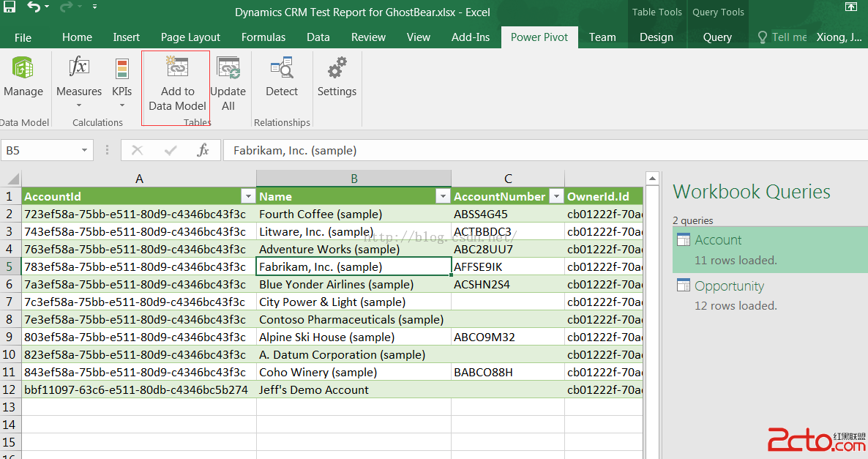Viewport: 868px width, 459px height.
Task: Click the Redo arrow icon
Action: [66, 7]
